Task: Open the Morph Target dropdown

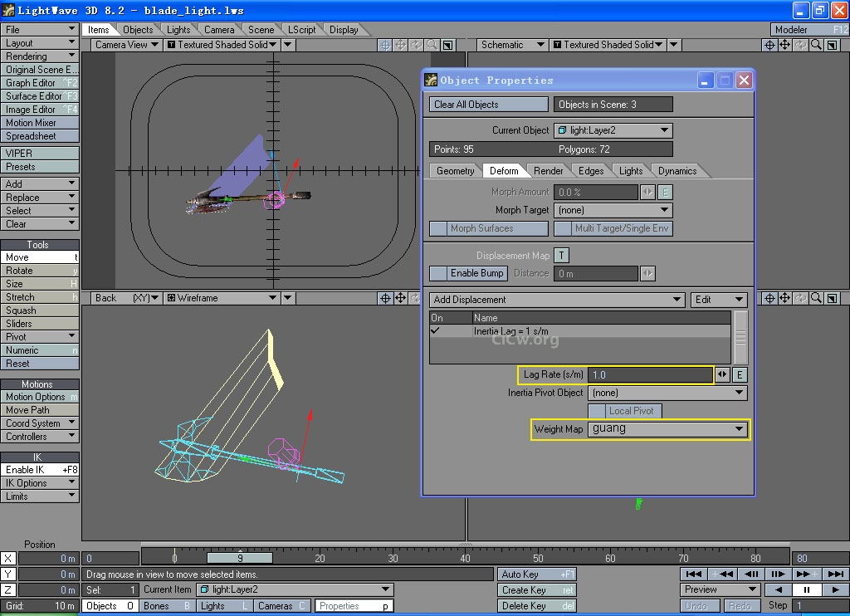Action: (x=613, y=210)
